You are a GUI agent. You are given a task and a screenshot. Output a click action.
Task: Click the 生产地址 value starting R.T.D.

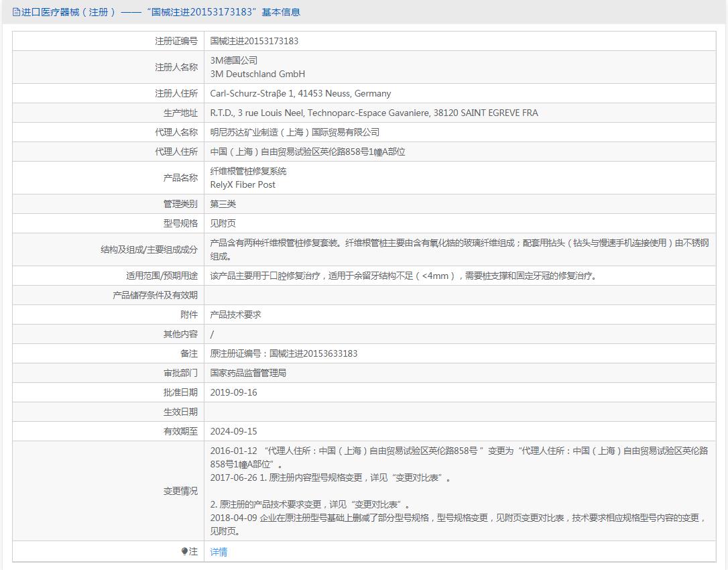tap(374, 113)
